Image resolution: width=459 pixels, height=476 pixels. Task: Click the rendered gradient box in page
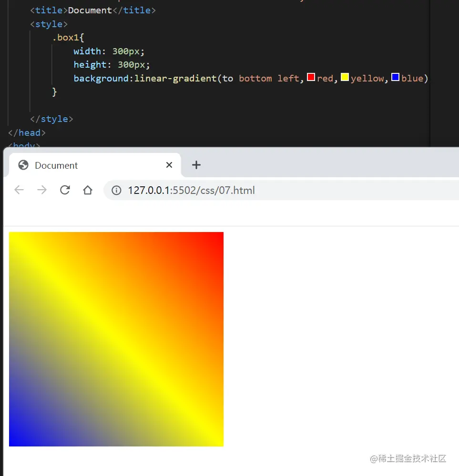[x=116, y=339]
